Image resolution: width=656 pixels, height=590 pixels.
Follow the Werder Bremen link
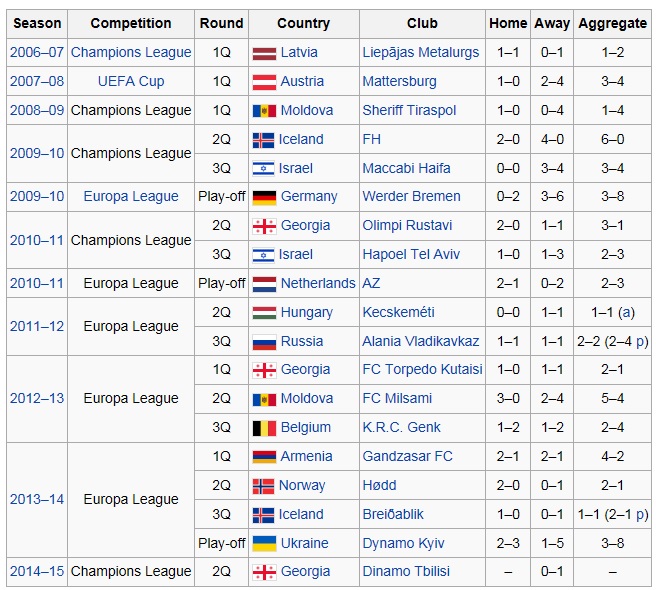click(x=411, y=197)
